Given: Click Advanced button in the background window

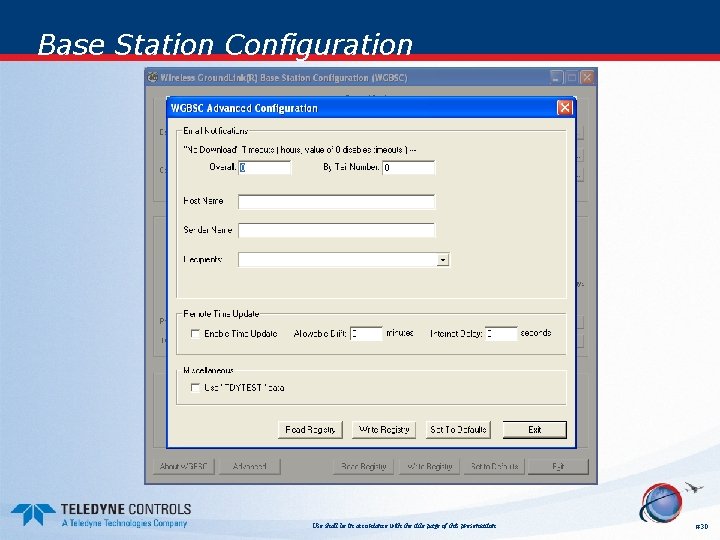Looking at the screenshot, I should click(249, 467).
